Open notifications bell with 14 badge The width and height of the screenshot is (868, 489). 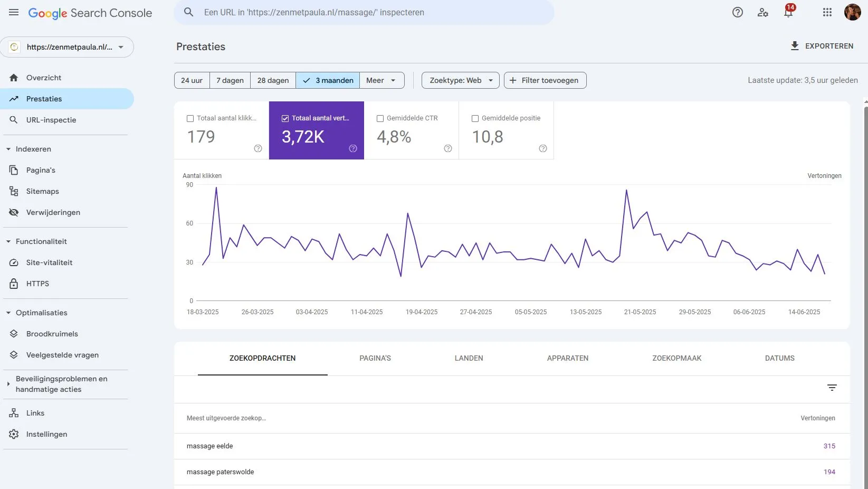pos(788,12)
